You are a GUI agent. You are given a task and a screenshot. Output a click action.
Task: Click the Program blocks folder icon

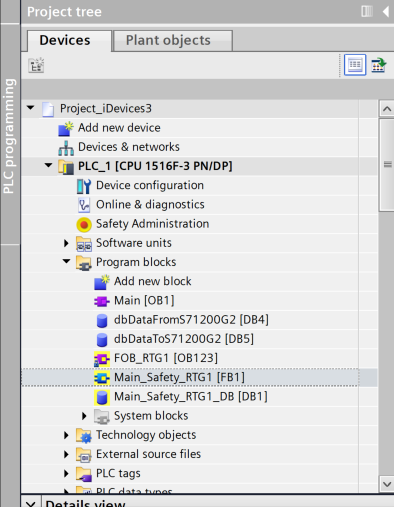point(84,263)
